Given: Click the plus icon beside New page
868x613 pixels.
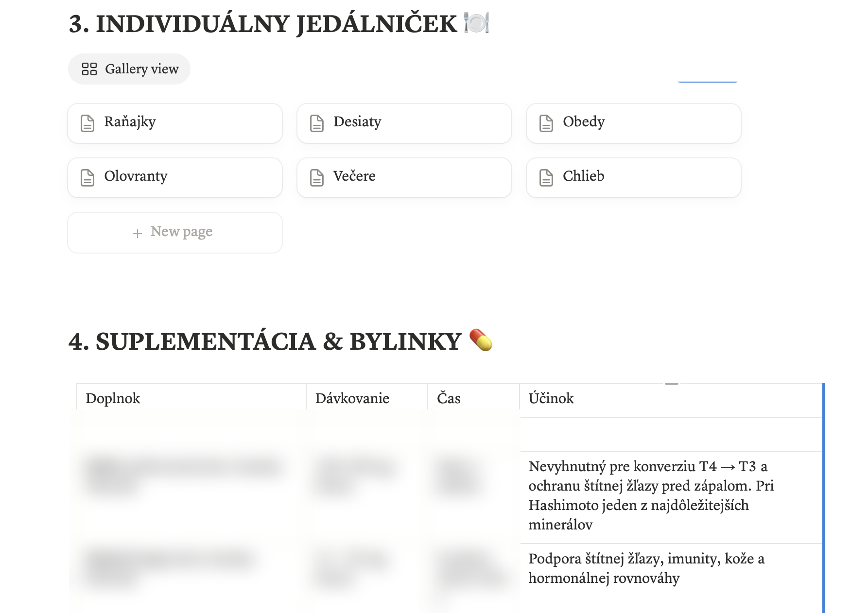Looking at the screenshot, I should (138, 234).
